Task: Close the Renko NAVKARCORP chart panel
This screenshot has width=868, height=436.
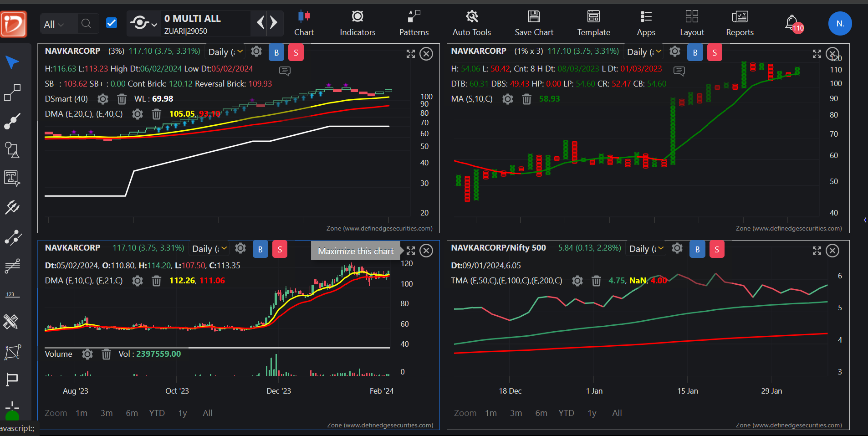Action: 426,54
